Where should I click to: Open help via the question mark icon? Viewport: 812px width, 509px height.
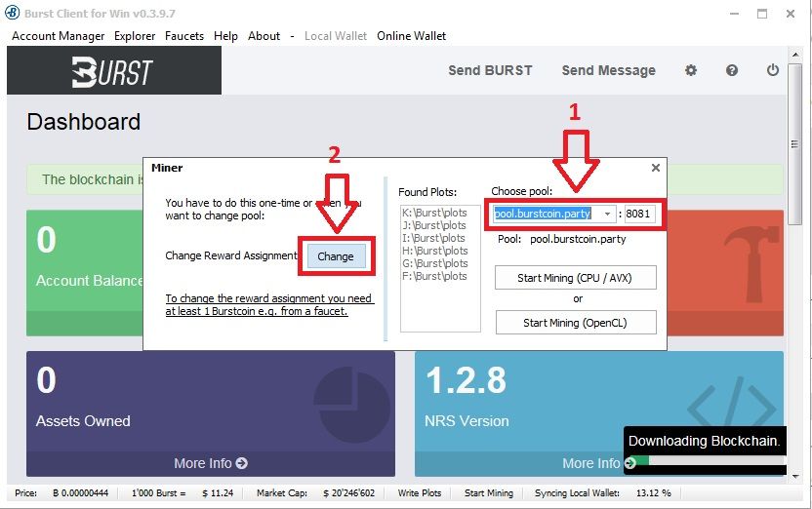pyautogui.click(x=732, y=70)
